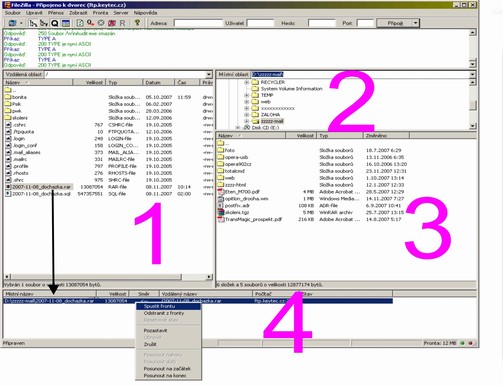Select the Eten_M700.pdf file icon
The height and width of the screenshot is (386, 503).
tap(221, 192)
